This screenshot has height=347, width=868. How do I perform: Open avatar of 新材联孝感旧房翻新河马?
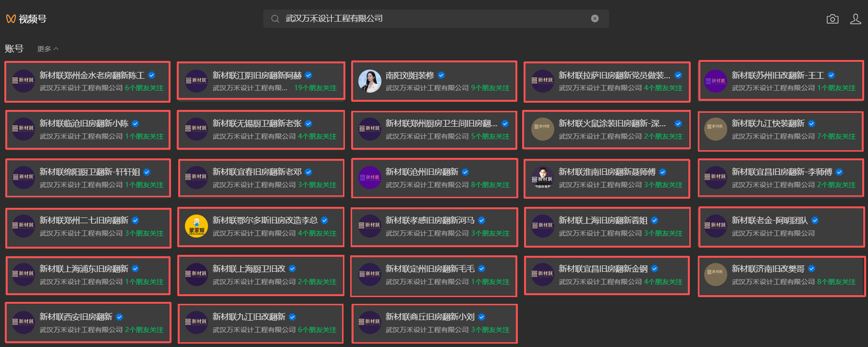click(x=369, y=226)
